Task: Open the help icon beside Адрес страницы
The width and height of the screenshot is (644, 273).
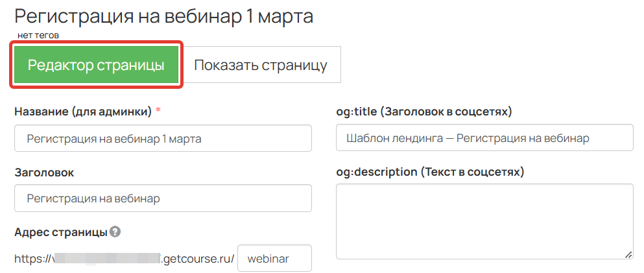Action: tap(115, 232)
